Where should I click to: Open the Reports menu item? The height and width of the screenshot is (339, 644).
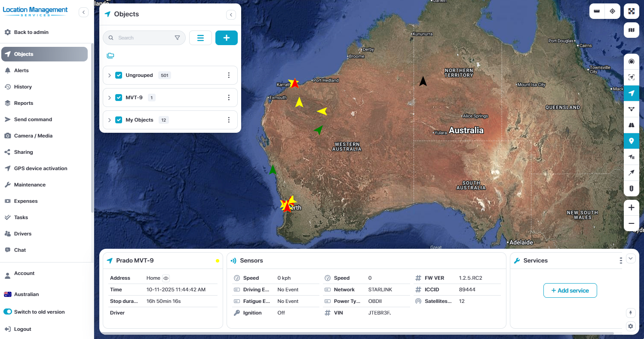click(x=45, y=103)
